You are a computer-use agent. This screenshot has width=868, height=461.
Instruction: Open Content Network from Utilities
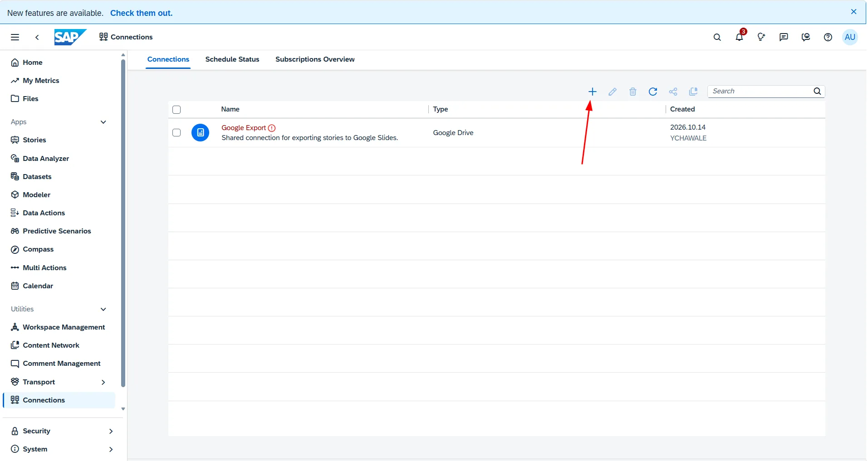click(51, 345)
